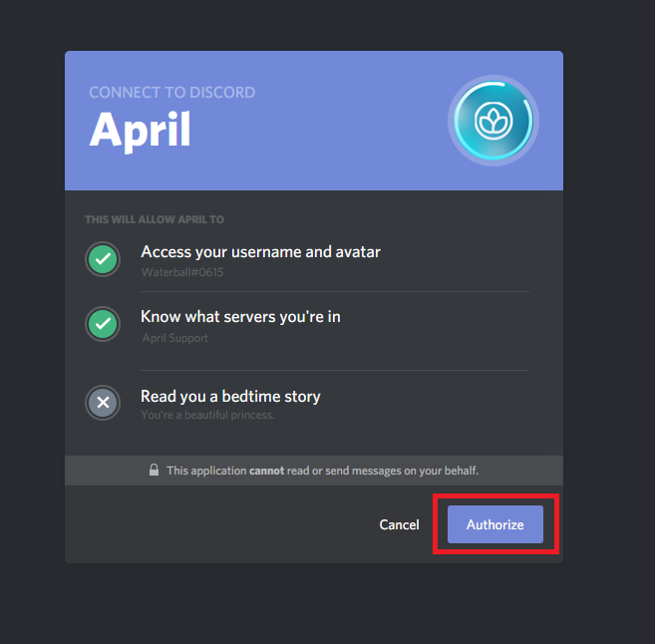The height and width of the screenshot is (644, 655).
Task: Click the 'April Support' server name
Action: click(x=175, y=338)
